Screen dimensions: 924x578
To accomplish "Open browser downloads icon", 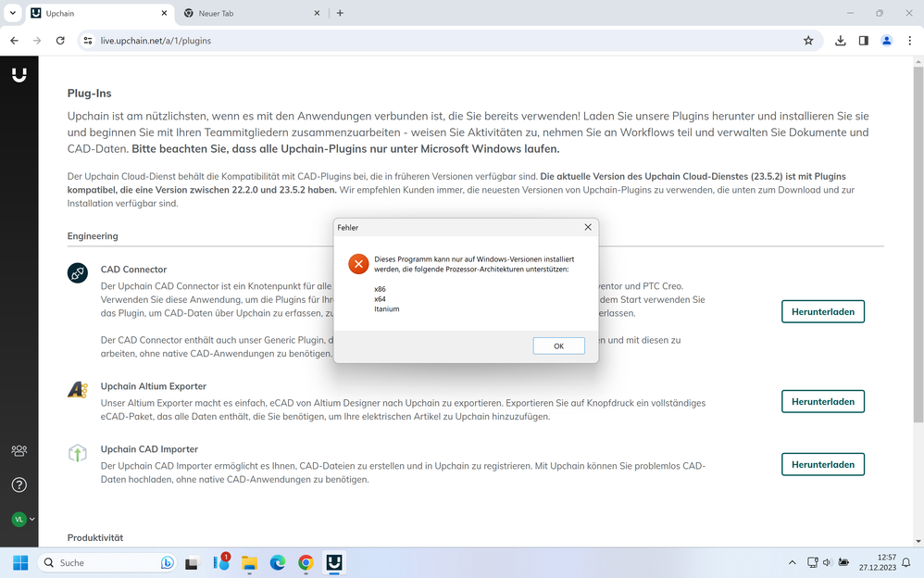I will (841, 41).
